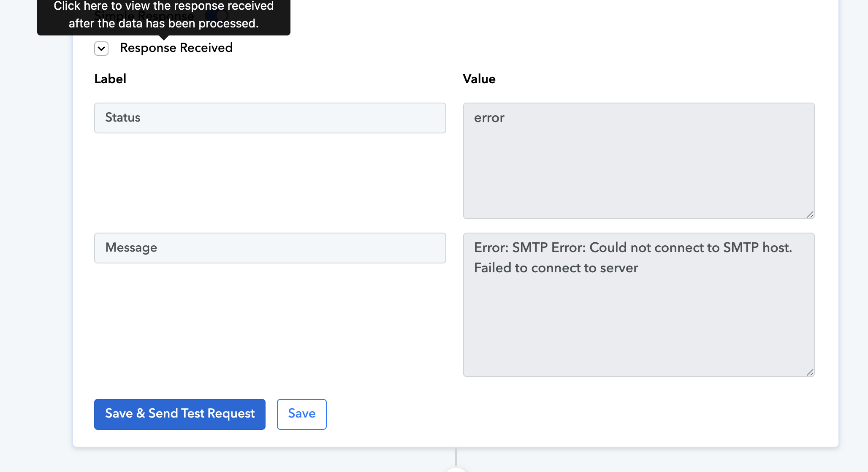The height and width of the screenshot is (472, 868).
Task: Collapse the Response Received chevron
Action: tap(101, 49)
